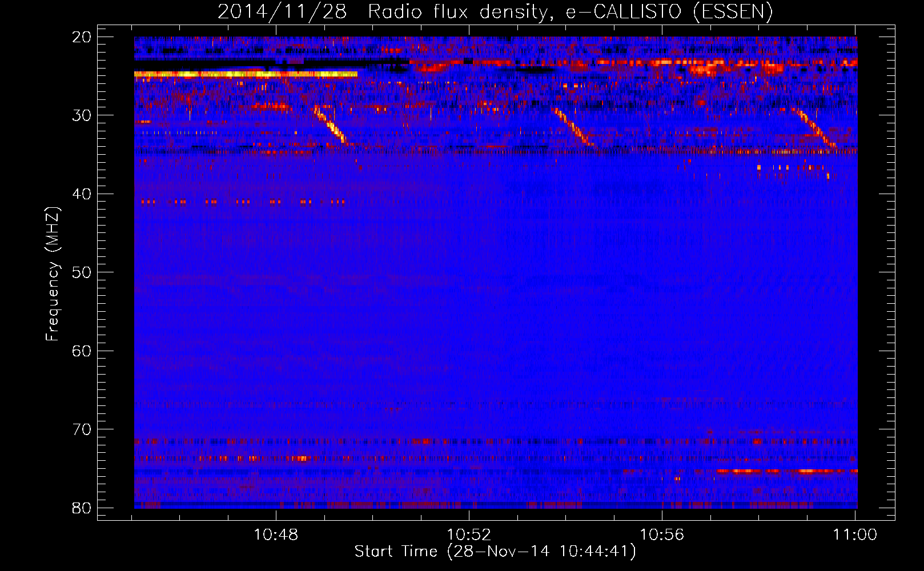Click the drifting burst streak near 10:59

point(815,128)
